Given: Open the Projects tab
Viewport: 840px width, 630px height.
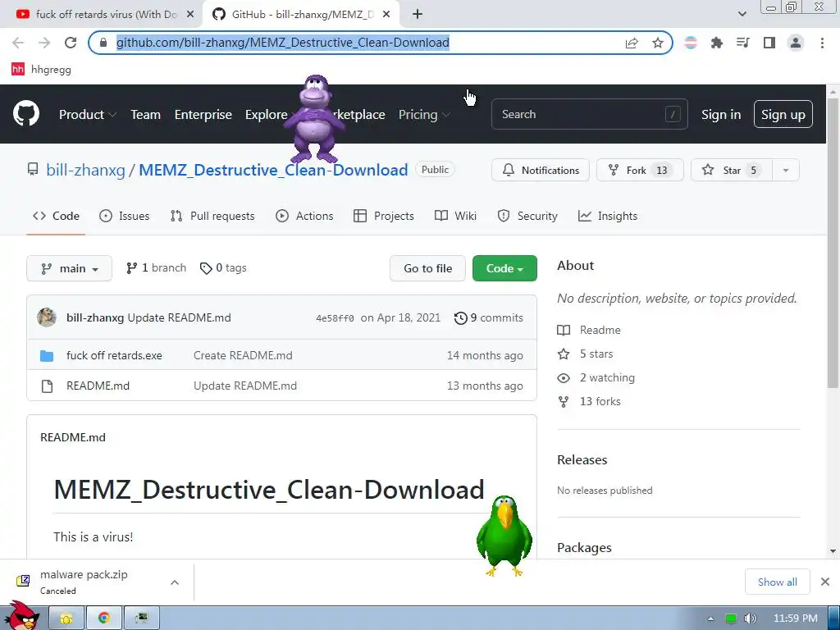Looking at the screenshot, I should 384,216.
